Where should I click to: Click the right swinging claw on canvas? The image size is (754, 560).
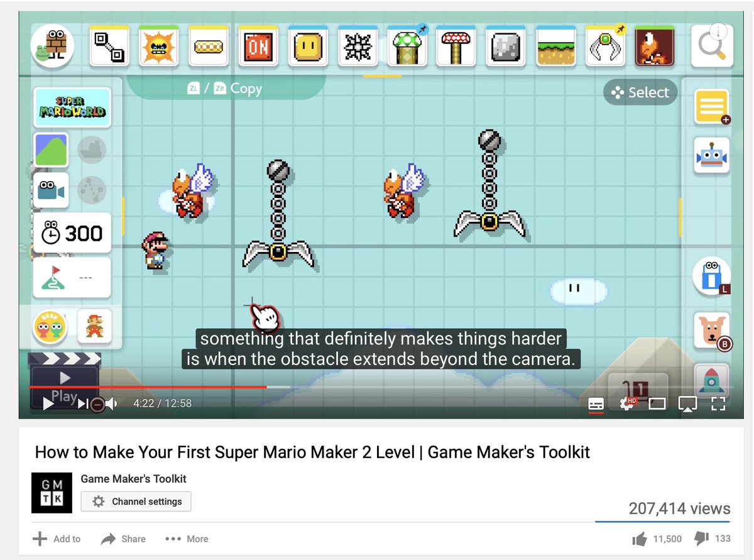(489, 185)
